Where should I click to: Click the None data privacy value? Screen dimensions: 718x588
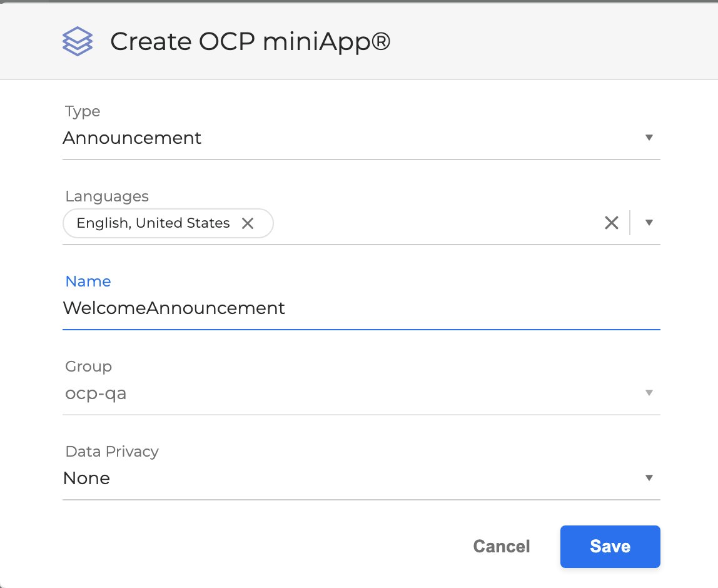pyautogui.click(x=86, y=479)
